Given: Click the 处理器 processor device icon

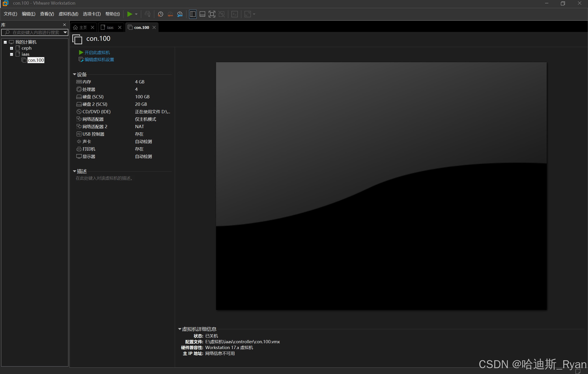Looking at the screenshot, I should pos(79,89).
